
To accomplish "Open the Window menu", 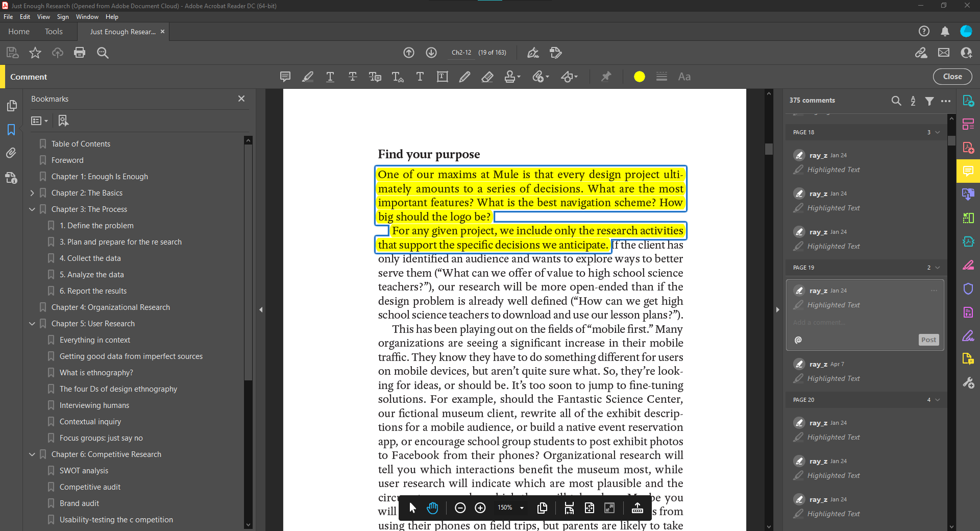I will [x=87, y=17].
